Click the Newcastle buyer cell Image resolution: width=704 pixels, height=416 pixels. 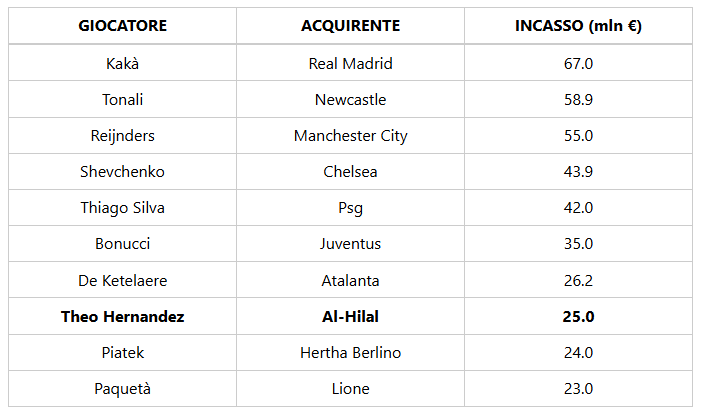(350, 100)
